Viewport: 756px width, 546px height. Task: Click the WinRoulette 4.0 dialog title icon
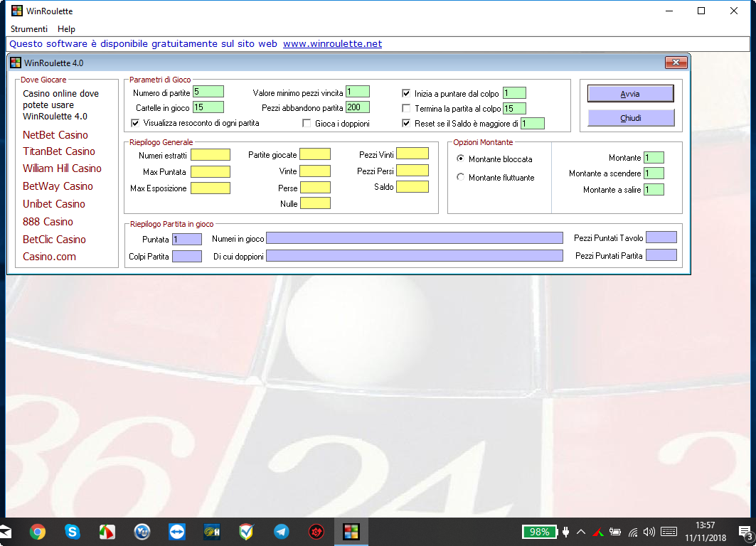tap(16, 63)
